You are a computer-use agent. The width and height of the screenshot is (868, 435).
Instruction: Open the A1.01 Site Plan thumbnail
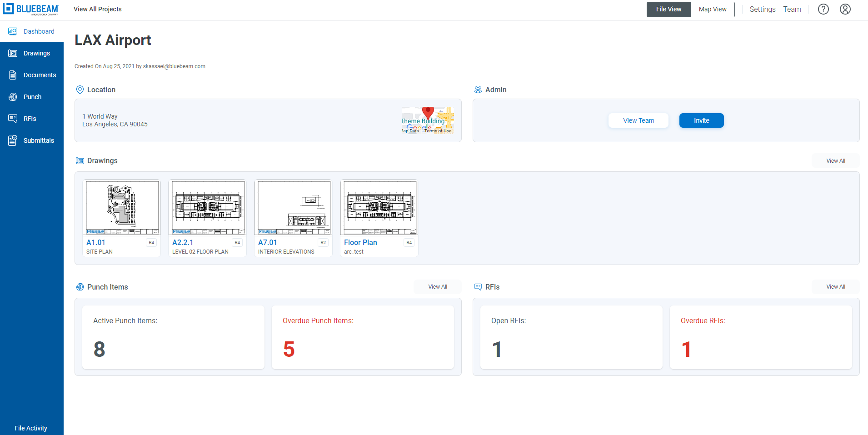pos(122,208)
